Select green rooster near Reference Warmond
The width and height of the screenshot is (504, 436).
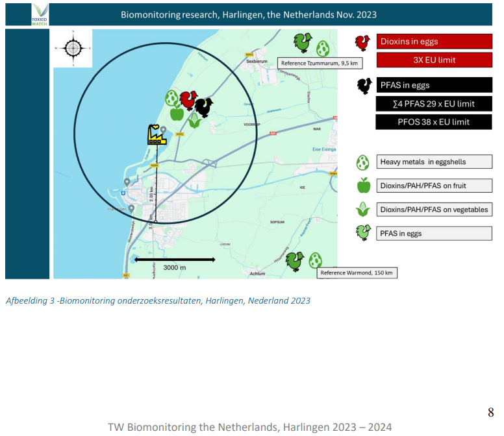coord(295,261)
